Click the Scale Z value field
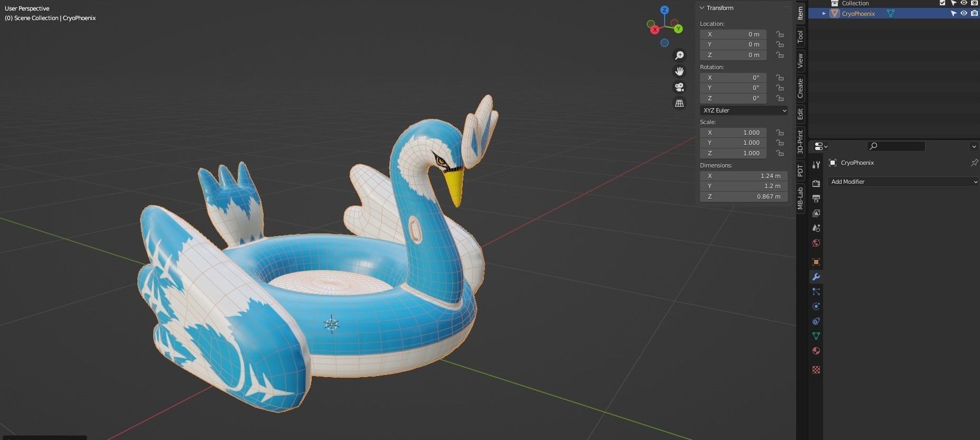The width and height of the screenshot is (980, 440). pyautogui.click(x=733, y=153)
